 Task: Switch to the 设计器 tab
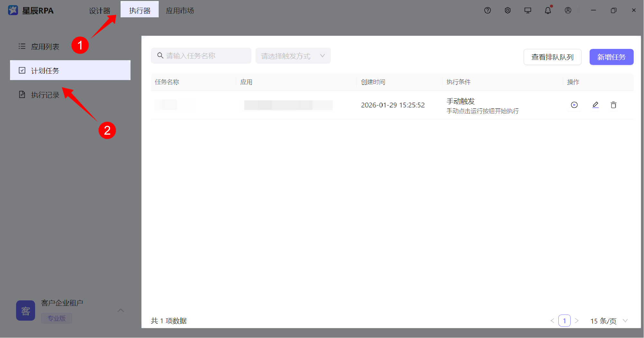pyautogui.click(x=100, y=10)
